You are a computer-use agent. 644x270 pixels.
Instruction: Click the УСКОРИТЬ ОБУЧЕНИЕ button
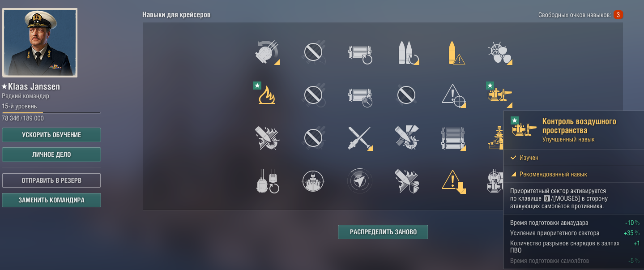tap(51, 135)
